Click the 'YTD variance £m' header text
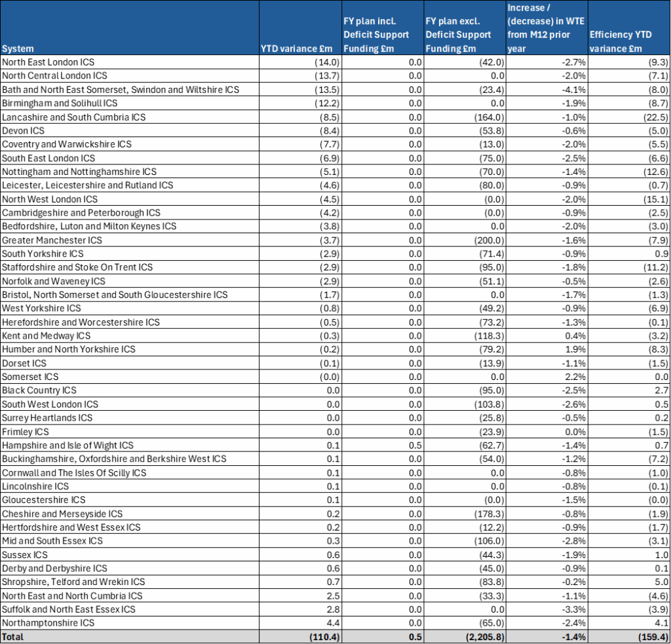 pyautogui.click(x=297, y=48)
